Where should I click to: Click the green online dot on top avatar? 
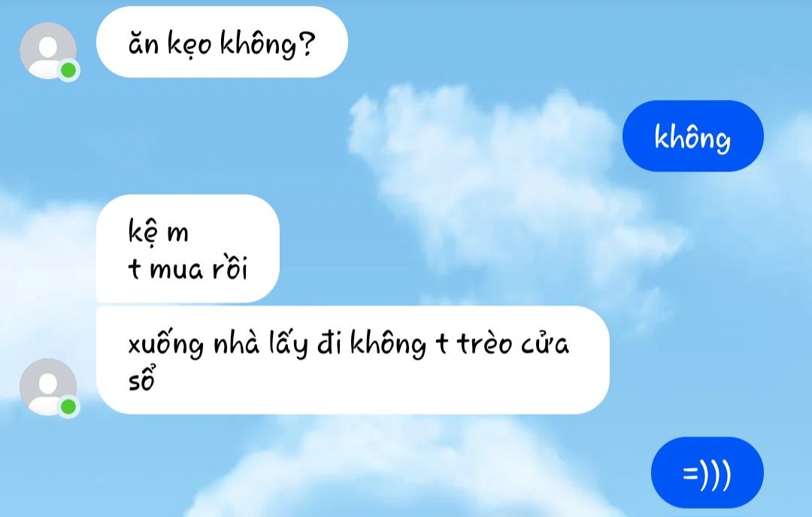pos(68,70)
